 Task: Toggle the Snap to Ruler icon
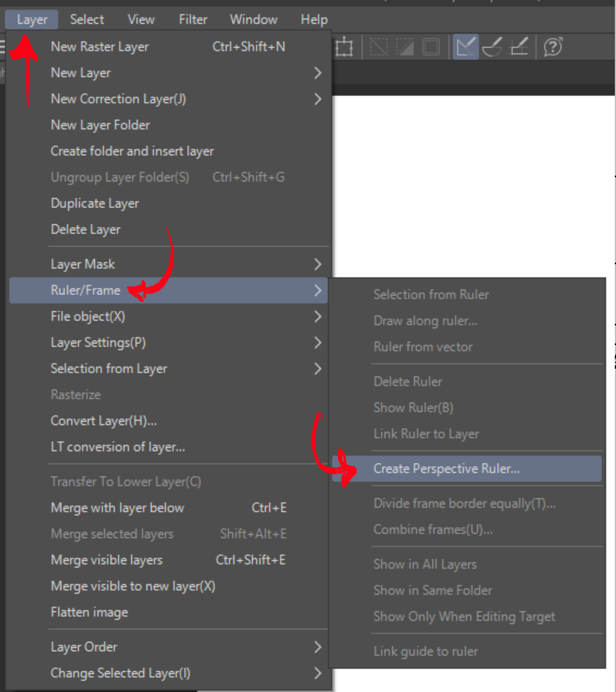click(465, 47)
